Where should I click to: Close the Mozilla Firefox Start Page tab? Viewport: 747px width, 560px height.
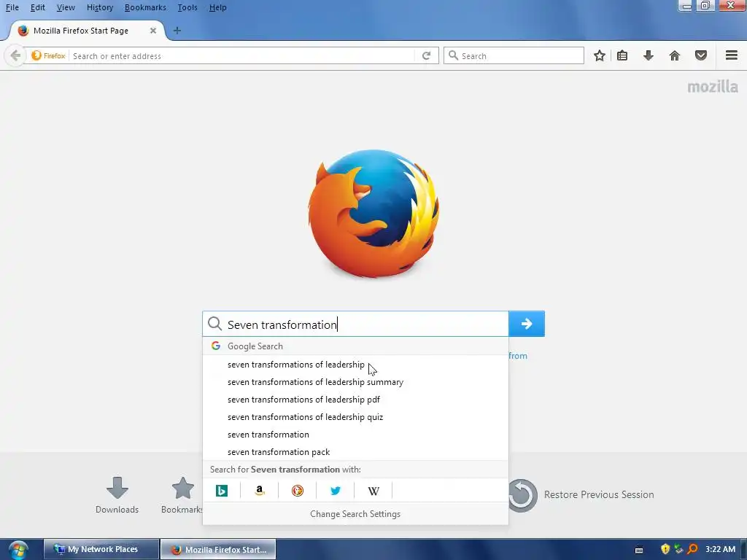tap(153, 31)
